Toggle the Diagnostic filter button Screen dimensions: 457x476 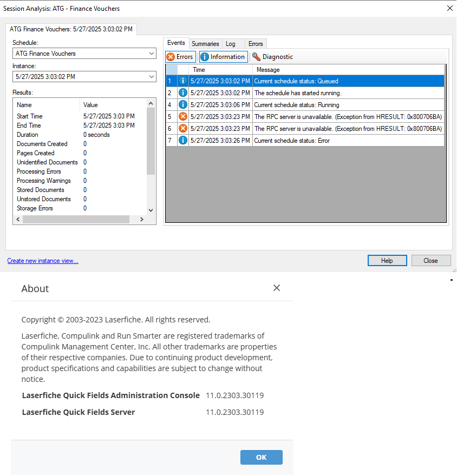coord(272,57)
